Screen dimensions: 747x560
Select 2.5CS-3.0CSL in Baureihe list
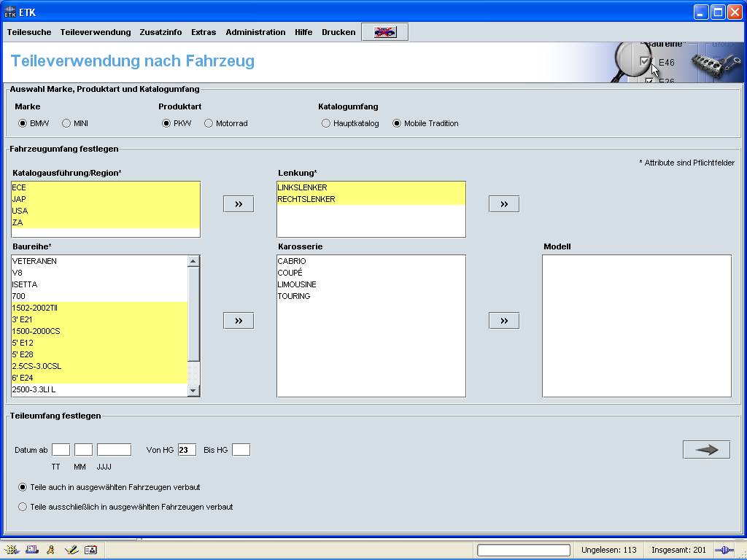click(x=99, y=366)
